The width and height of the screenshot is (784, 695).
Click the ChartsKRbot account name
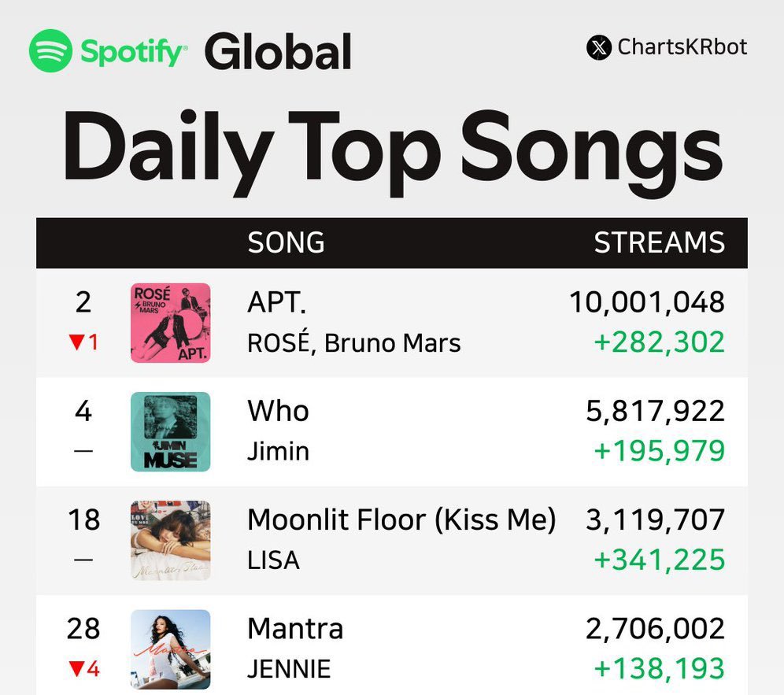click(682, 47)
